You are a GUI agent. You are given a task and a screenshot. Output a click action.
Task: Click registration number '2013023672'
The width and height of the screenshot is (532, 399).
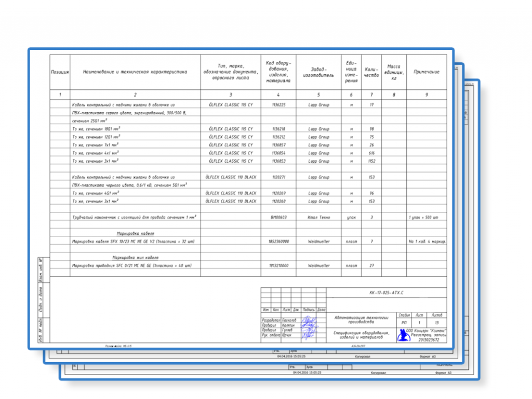coord(429,340)
